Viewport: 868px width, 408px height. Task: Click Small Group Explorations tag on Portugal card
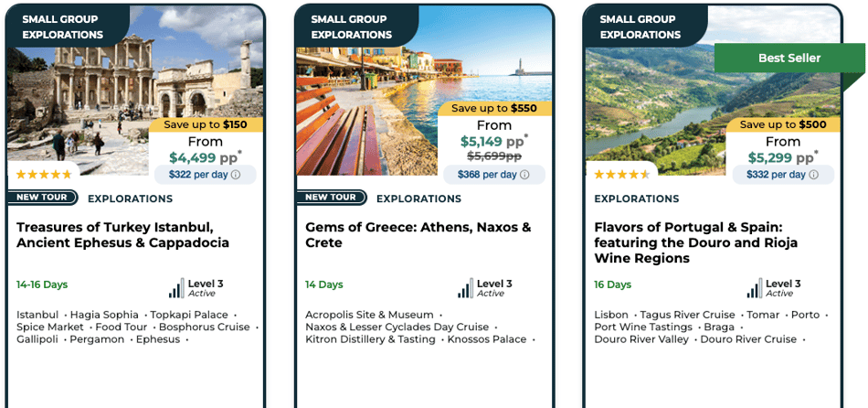tap(640, 27)
